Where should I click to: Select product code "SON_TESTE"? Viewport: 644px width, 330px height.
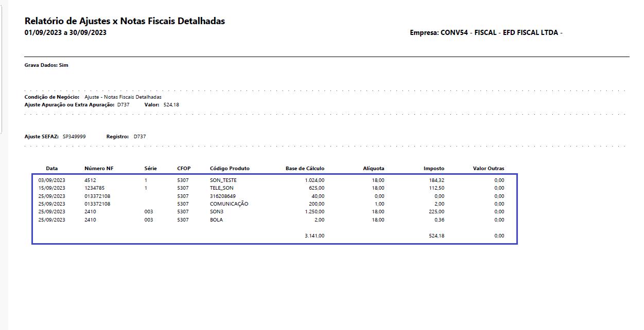[223, 180]
